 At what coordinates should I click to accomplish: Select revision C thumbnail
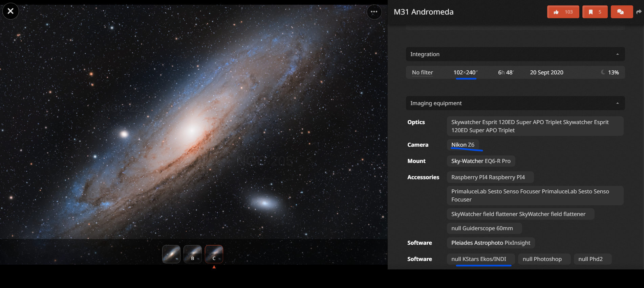pyautogui.click(x=214, y=254)
